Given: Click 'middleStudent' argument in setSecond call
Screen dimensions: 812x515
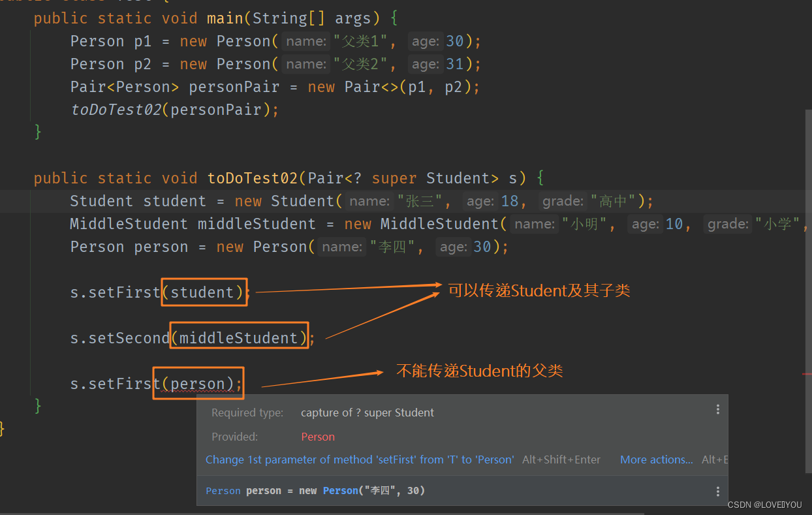Looking at the screenshot, I should (239, 338).
